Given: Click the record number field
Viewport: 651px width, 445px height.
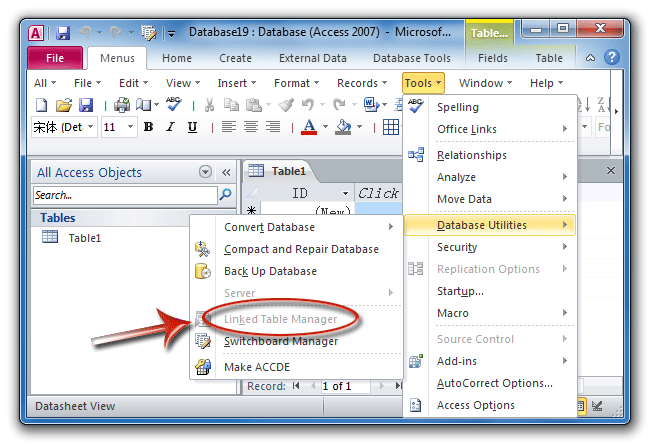Looking at the screenshot, I should 345,386.
